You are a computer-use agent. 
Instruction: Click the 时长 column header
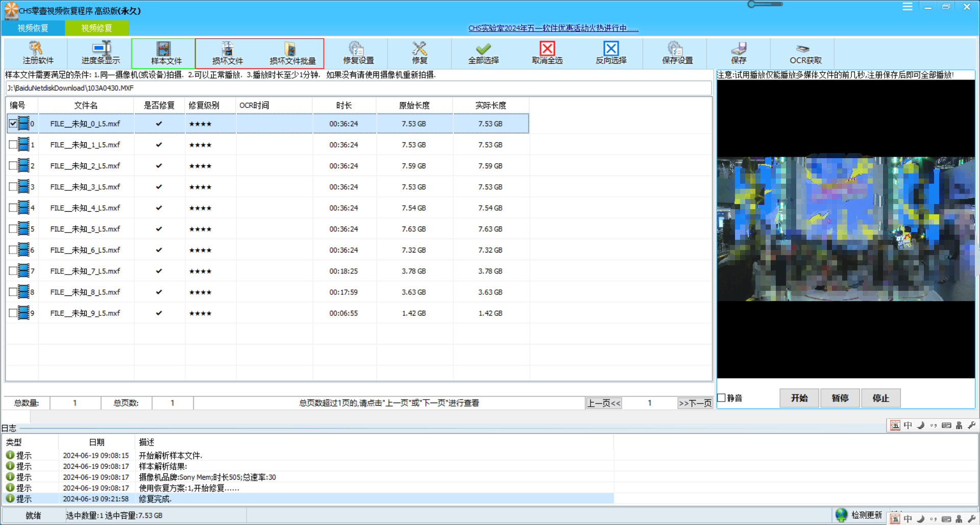click(x=344, y=105)
